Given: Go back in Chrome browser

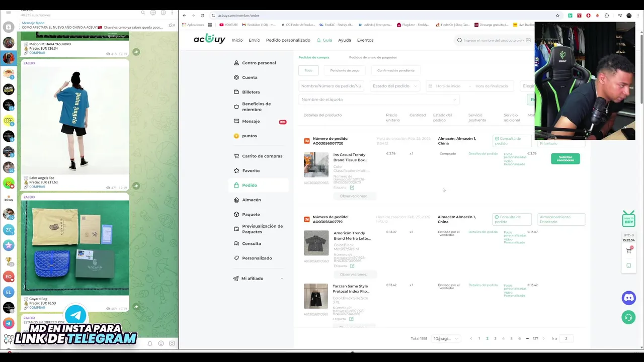Looking at the screenshot, I should tap(184, 16).
